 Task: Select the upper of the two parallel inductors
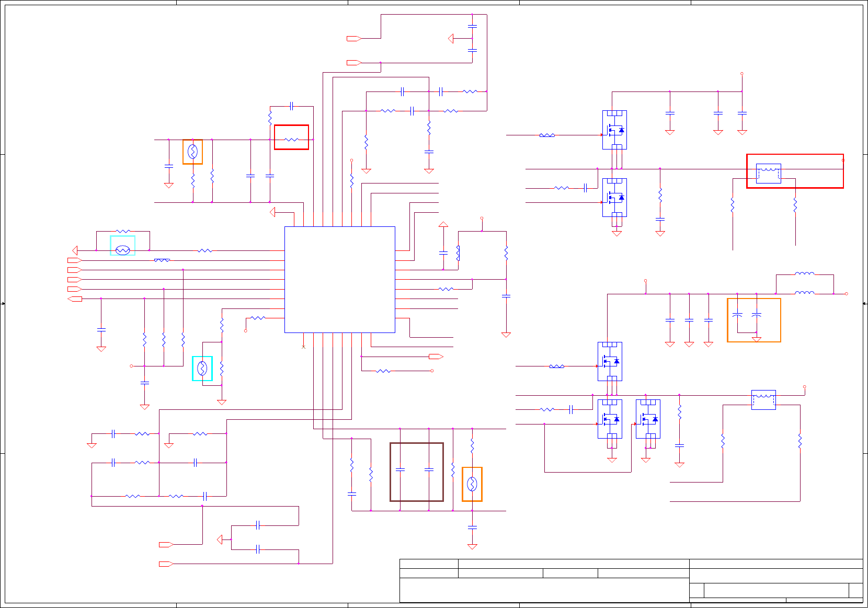804,274
